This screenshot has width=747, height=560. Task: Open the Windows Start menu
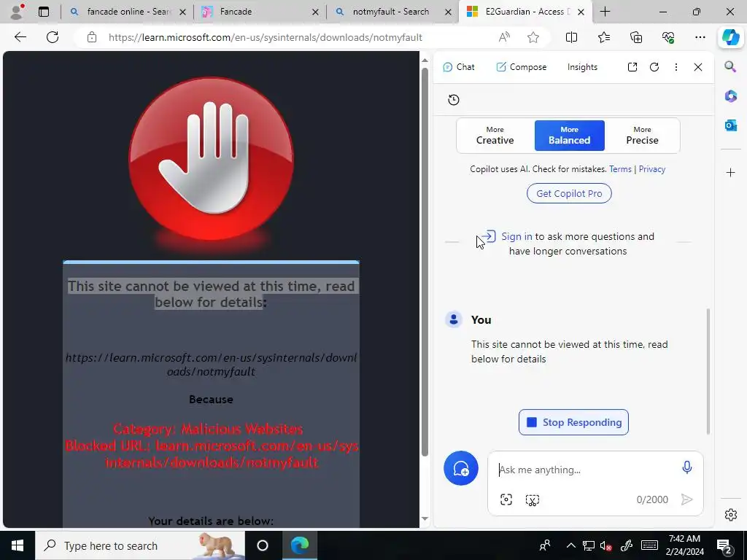[x=18, y=545]
